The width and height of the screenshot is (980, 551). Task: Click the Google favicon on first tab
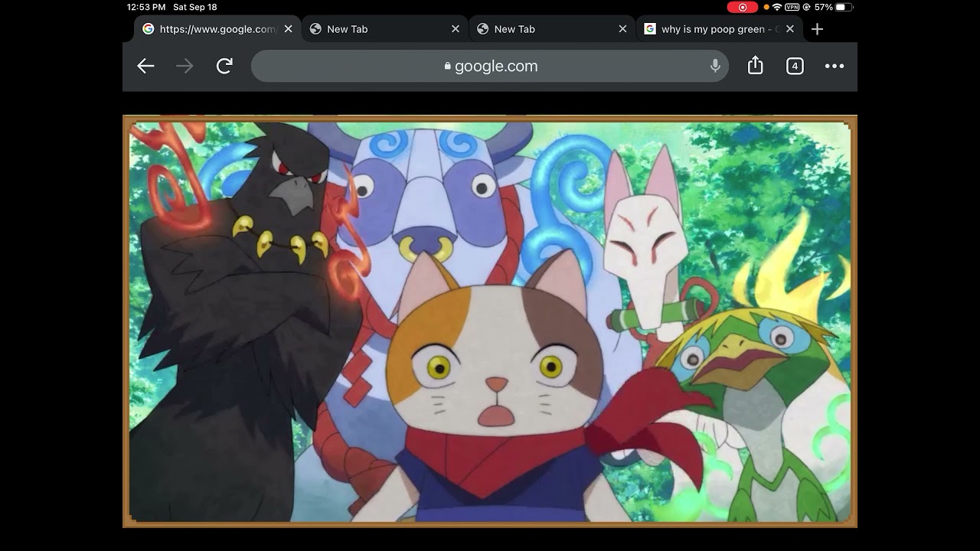[x=149, y=29]
